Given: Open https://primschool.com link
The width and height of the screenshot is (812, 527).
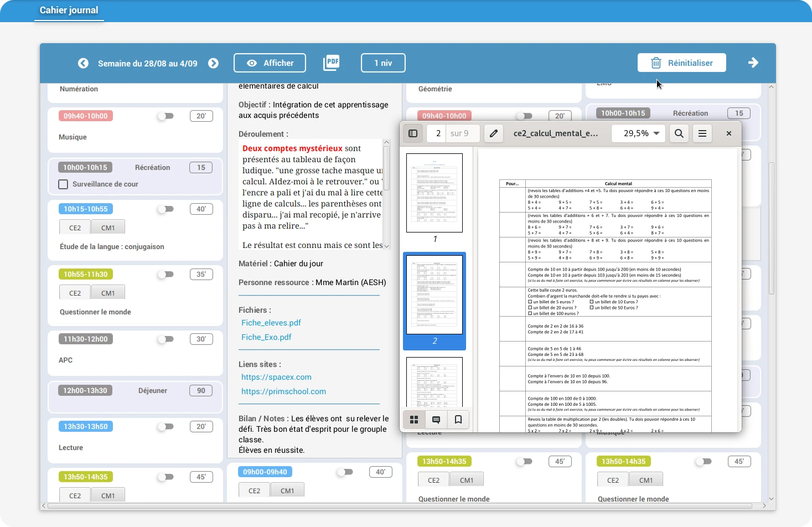Looking at the screenshot, I should coord(283,391).
